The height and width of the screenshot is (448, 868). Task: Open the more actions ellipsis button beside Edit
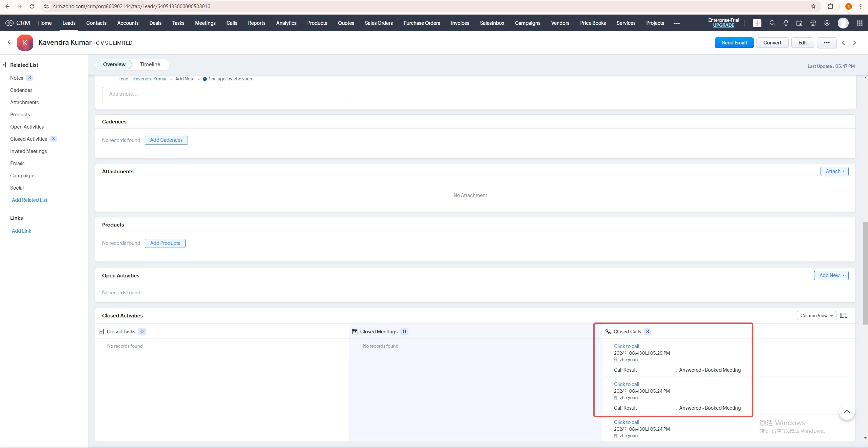(827, 43)
